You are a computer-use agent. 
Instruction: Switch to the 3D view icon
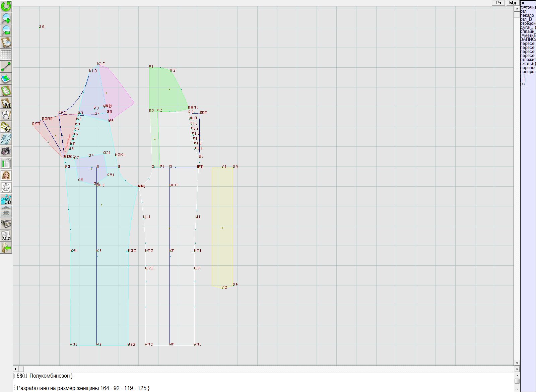tap(6, 200)
